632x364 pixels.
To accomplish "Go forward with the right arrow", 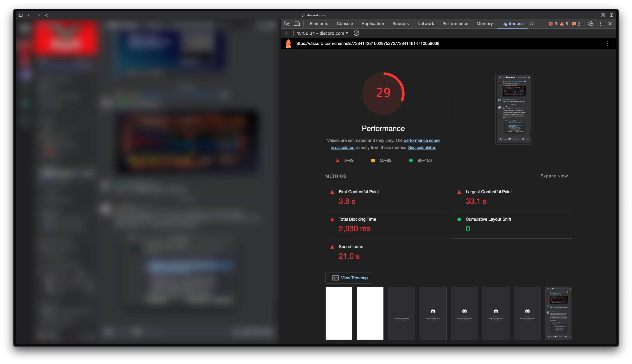I will point(38,15).
